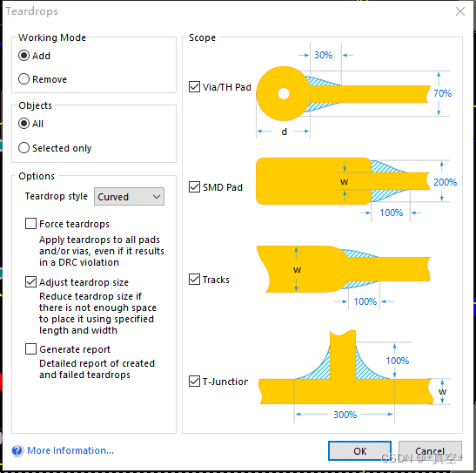Enable the Force teardrops checkbox

pyautogui.click(x=30, y=224)
